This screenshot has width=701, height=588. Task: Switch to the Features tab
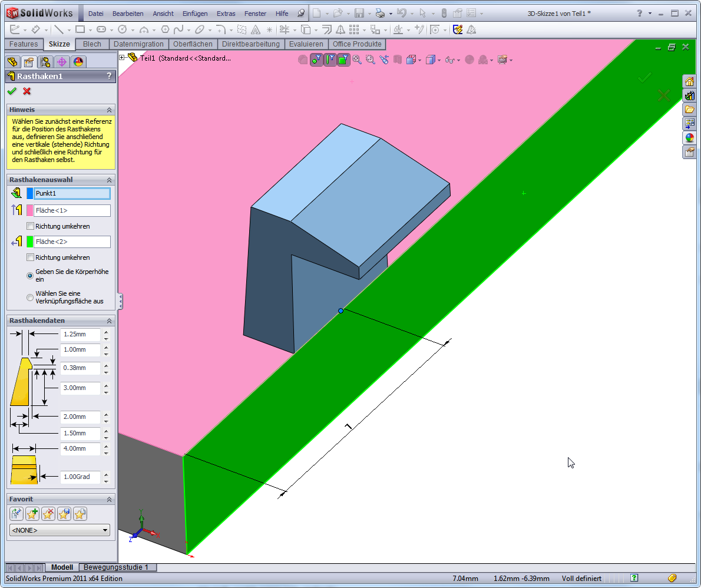(24, 44)
